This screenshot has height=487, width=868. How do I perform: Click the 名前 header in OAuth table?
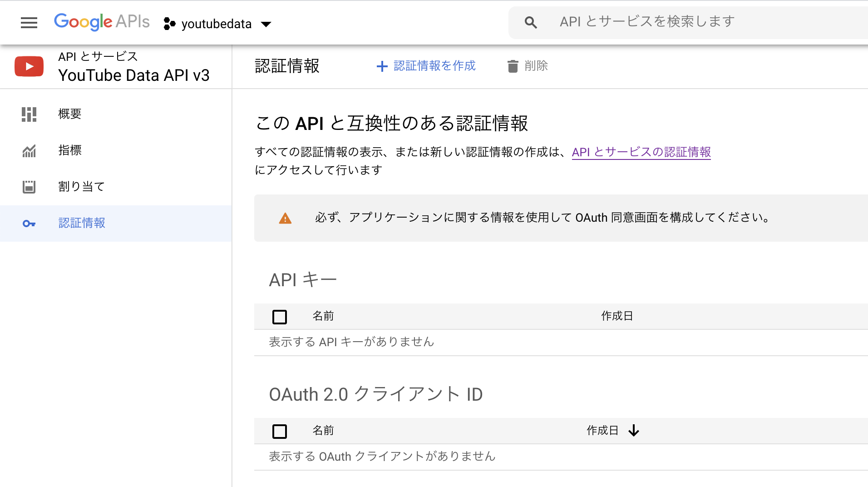coord(323,431)
